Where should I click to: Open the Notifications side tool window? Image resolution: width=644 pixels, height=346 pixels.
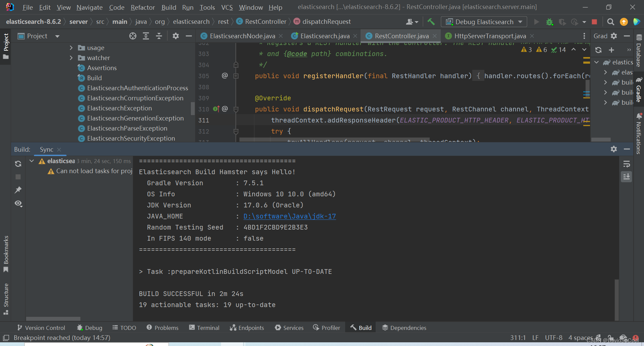639,134
